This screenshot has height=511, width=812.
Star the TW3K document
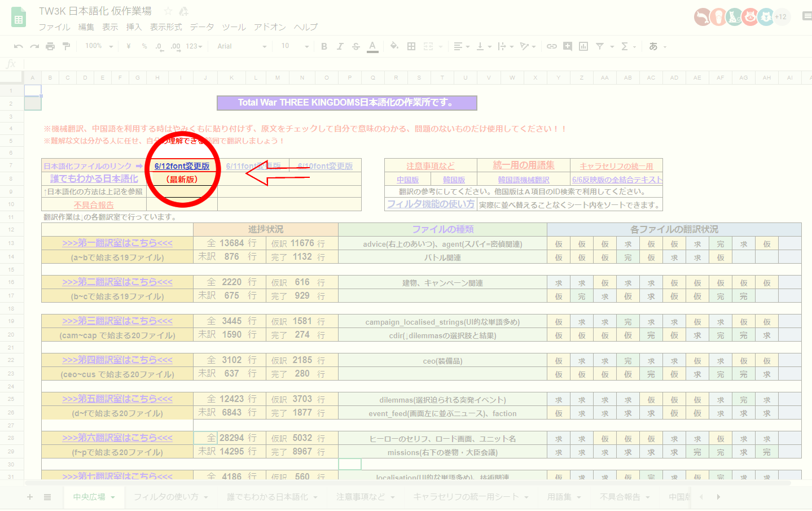click(168, 11)
